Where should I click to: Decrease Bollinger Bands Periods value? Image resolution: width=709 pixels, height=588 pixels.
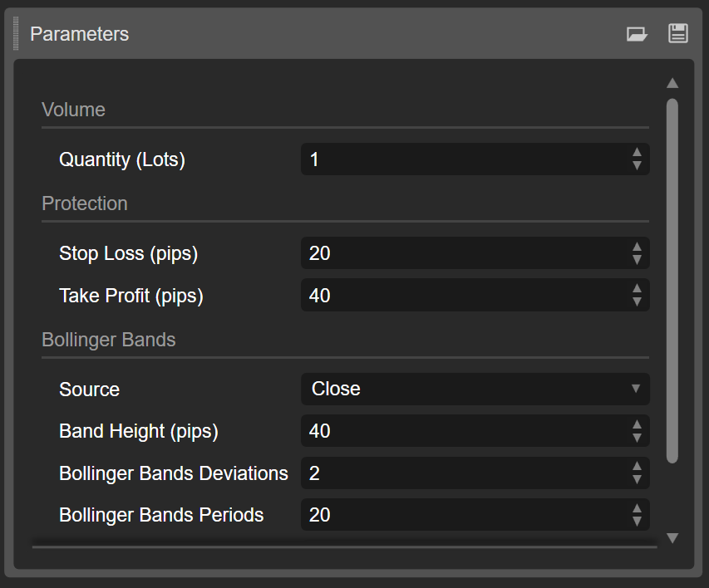coord(637,522)
